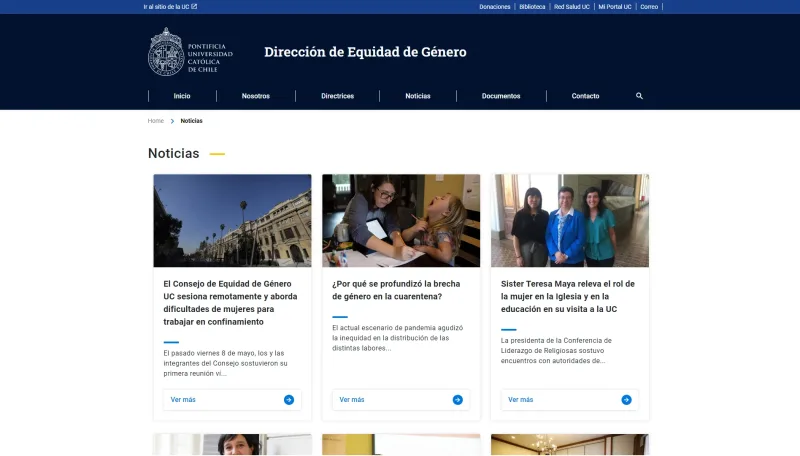Open Mi Portal UC link
This screenshot has width=800, height=456.
tap(615, 7)
